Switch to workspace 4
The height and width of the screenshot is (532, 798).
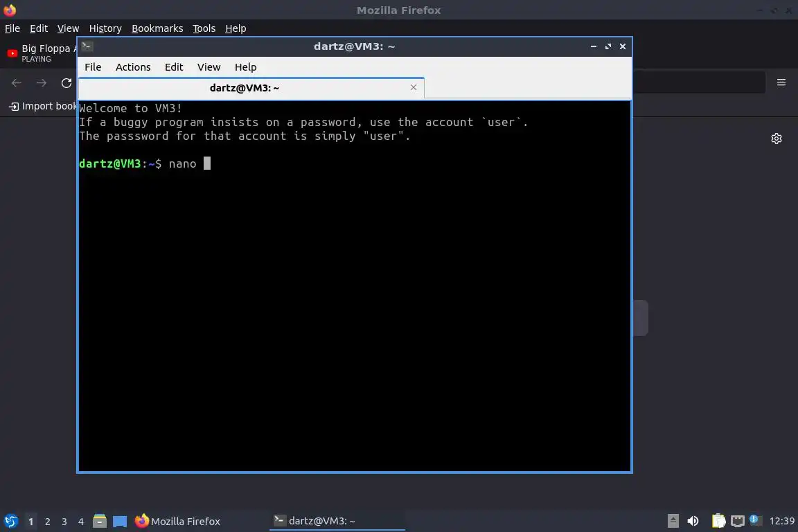click(80, 522)
